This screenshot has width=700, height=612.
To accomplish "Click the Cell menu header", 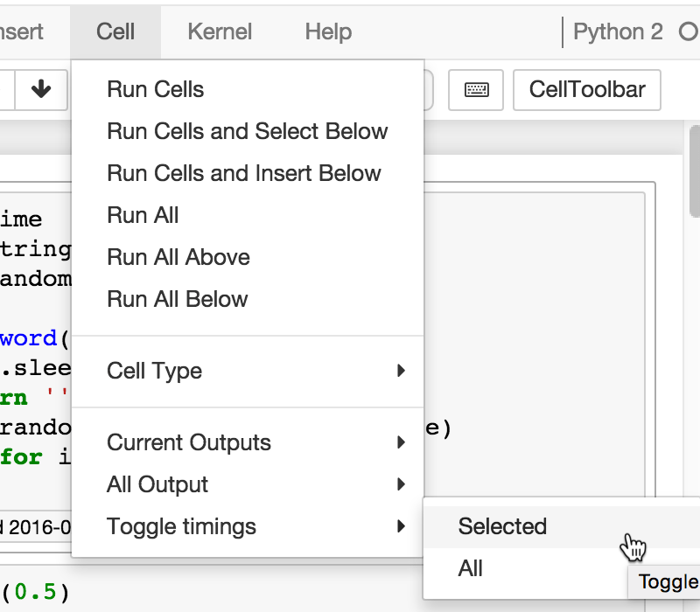I will click(115, 31).
